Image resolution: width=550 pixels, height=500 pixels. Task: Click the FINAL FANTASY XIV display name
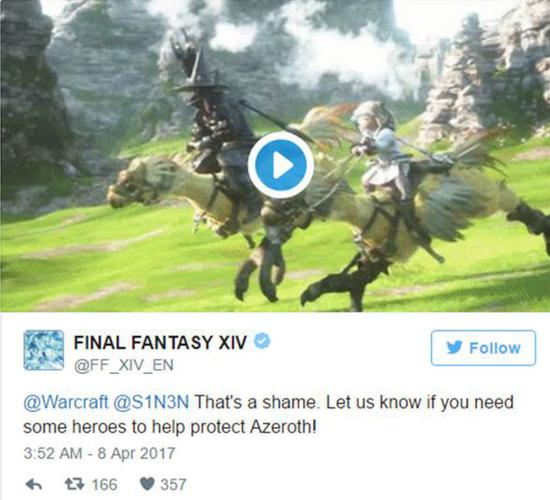point(161,342)
